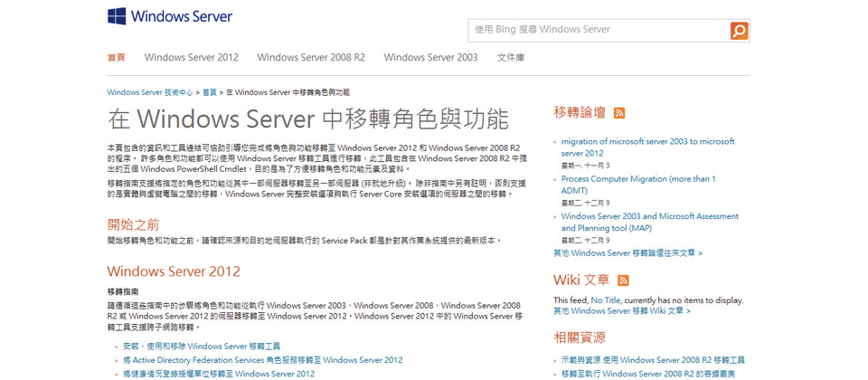Viewport: 868px width, 380px height.
Task: Click the 開始之前 section heading
Action: [134, 225]
